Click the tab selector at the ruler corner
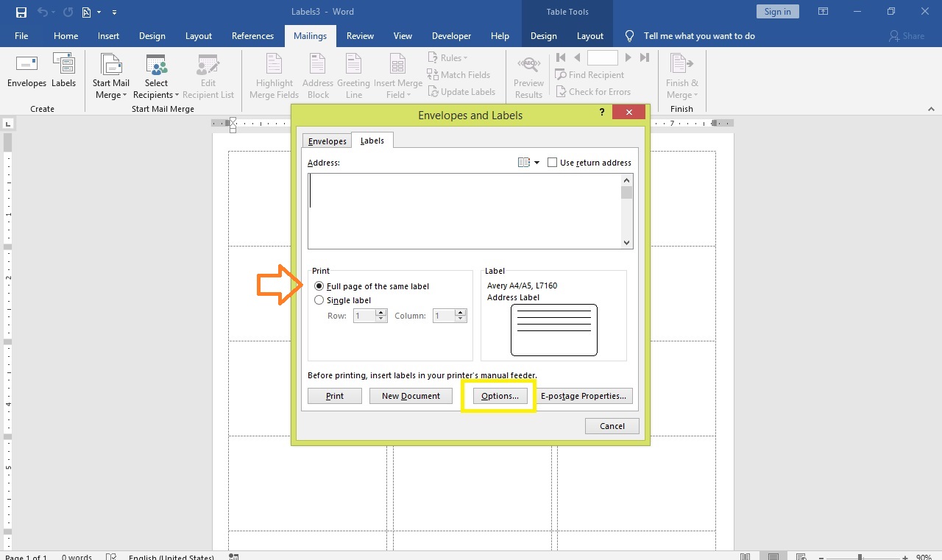 point(7,123)
